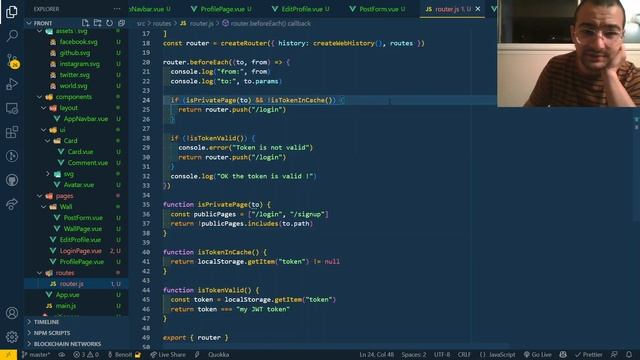The image size is (640, 360).
Task: Click the Spaces: 2 indentation setting
Action: point(414,355)
